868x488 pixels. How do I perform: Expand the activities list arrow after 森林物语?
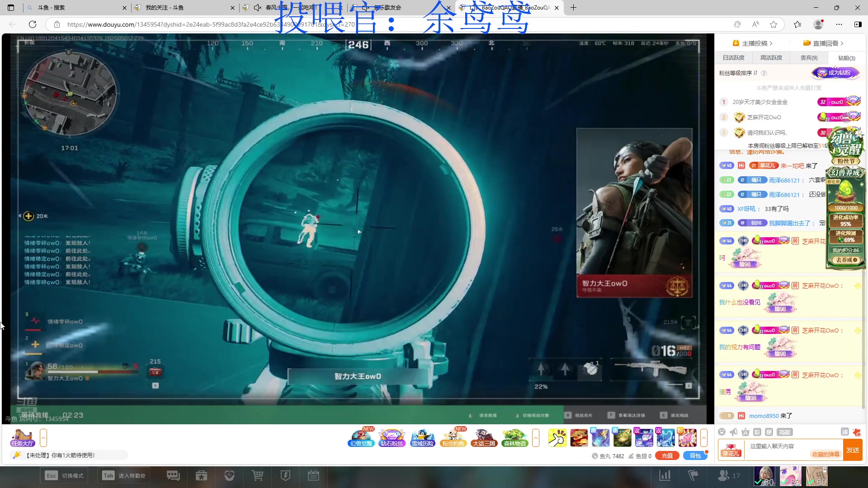click(x=536, y=438)
